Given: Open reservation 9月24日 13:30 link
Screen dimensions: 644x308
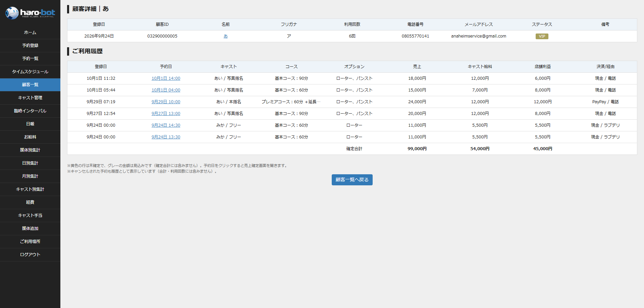Looking at the screenshot, I should (x=166, y=137).
